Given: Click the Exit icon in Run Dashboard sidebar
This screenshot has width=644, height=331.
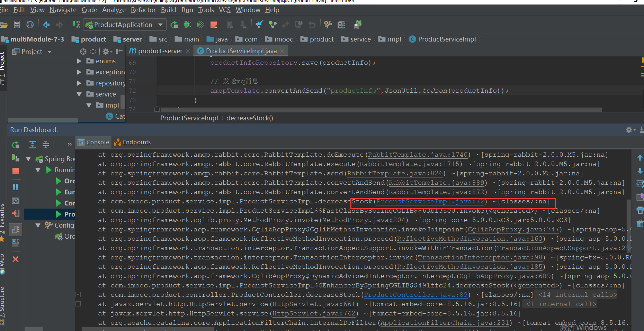Looking at the screenshot, I should pyautogui.click(x=16, y=213).
